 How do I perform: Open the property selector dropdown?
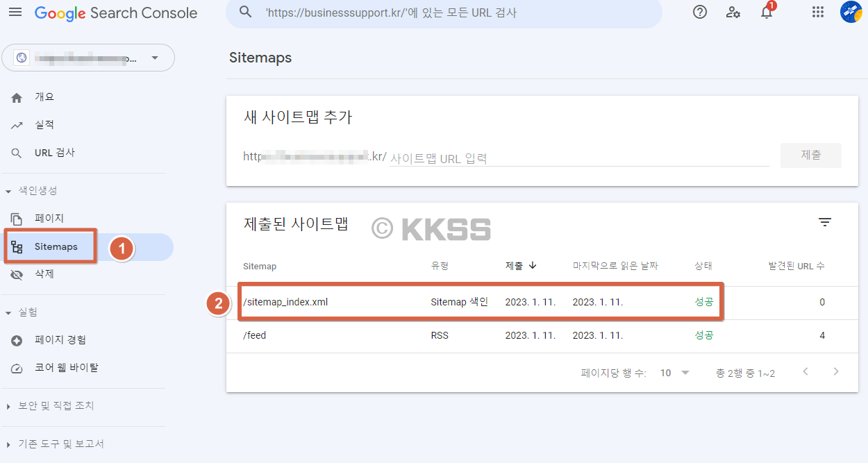point(88,58)
